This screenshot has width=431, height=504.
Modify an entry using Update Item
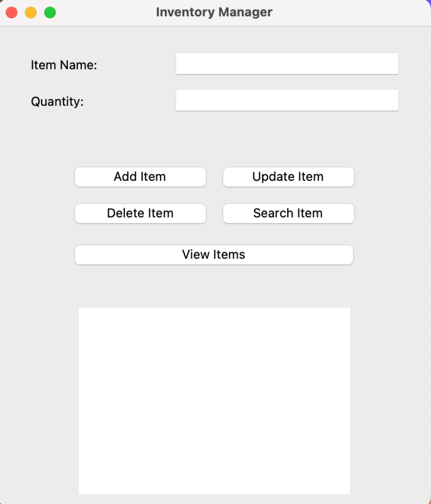(x=288, y=177)
